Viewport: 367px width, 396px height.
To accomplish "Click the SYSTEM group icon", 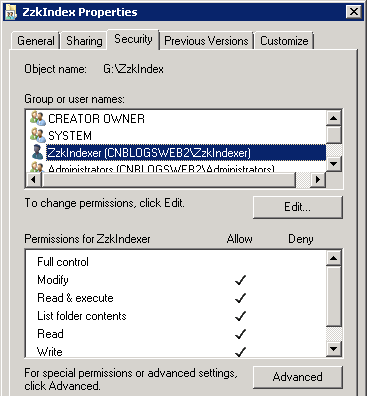I will tap(38, 135).
